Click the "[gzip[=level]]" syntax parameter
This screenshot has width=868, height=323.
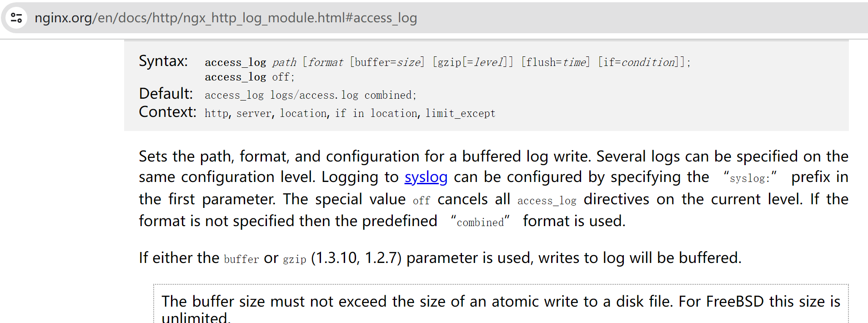473,62
